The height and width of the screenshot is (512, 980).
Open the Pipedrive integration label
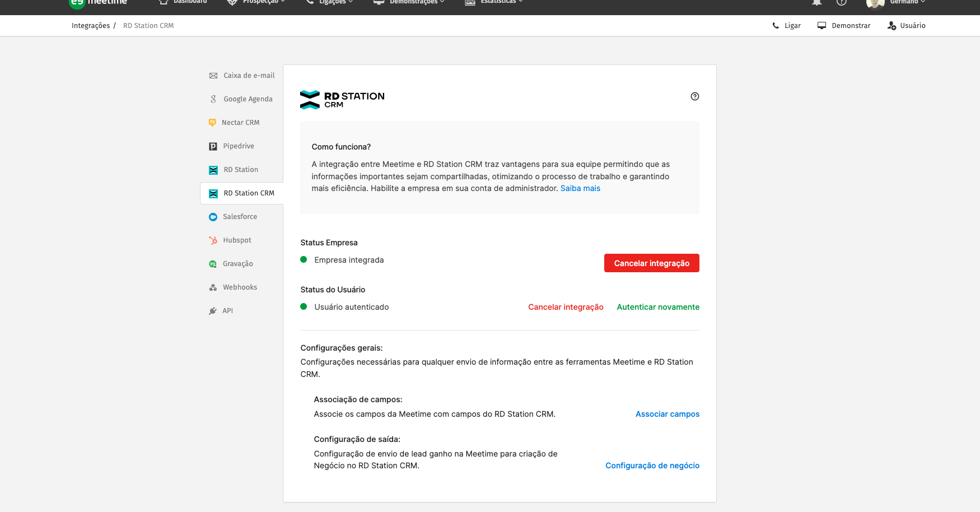tap(239, 146)
